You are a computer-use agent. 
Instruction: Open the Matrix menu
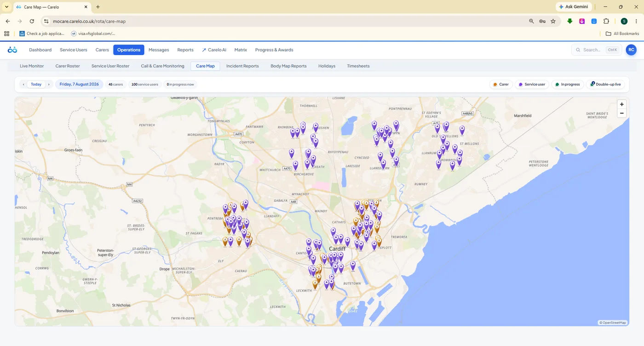241,50
